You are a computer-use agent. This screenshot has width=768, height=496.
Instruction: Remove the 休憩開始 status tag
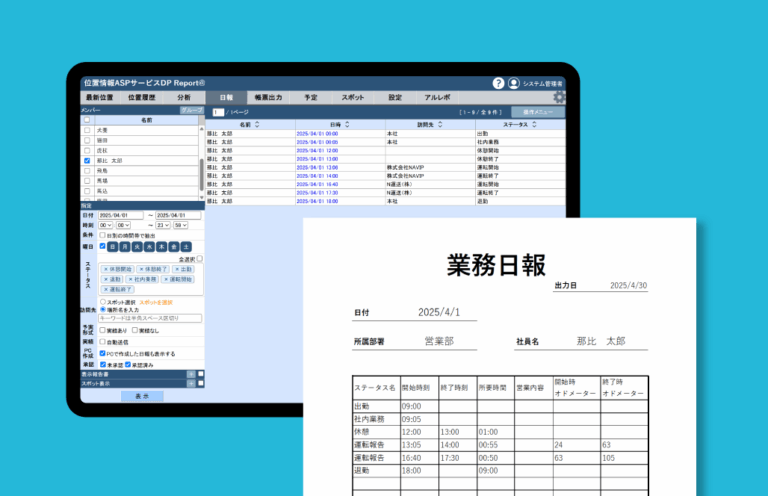click(106, 269)
